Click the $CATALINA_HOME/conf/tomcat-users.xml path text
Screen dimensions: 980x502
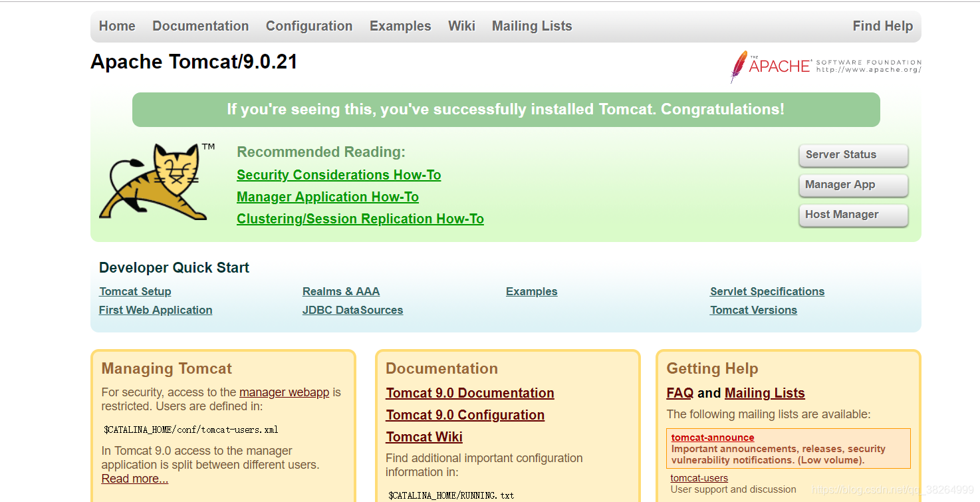pyautogui.click(x=191, y=430)
